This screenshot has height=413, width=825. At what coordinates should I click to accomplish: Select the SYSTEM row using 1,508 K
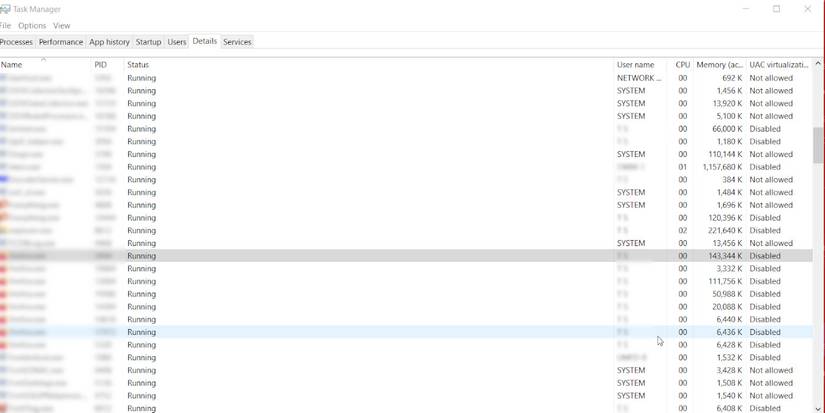pyautogui.click(x=406, y=383)
